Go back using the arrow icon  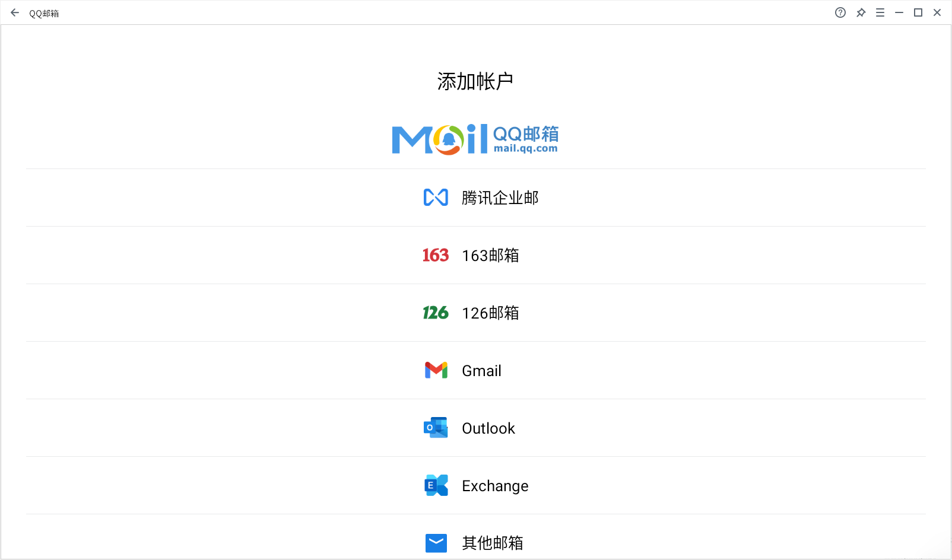point(15,12)
